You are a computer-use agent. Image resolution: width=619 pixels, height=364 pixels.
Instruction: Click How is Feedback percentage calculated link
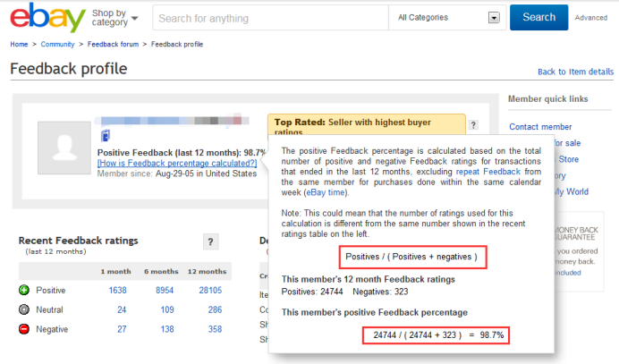pos(177,164)
